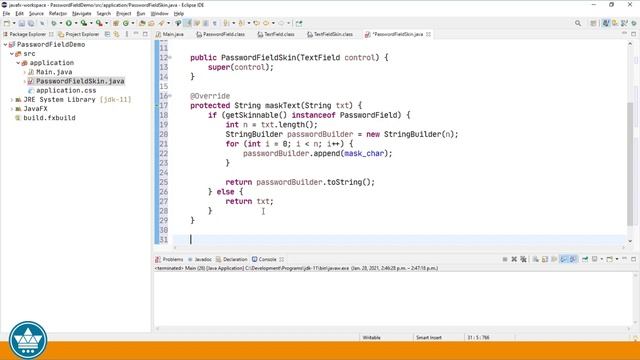Click the Debug bug icon
This screenshot has height=360, width=640.
pyautogui.click(x=53, y=23)
